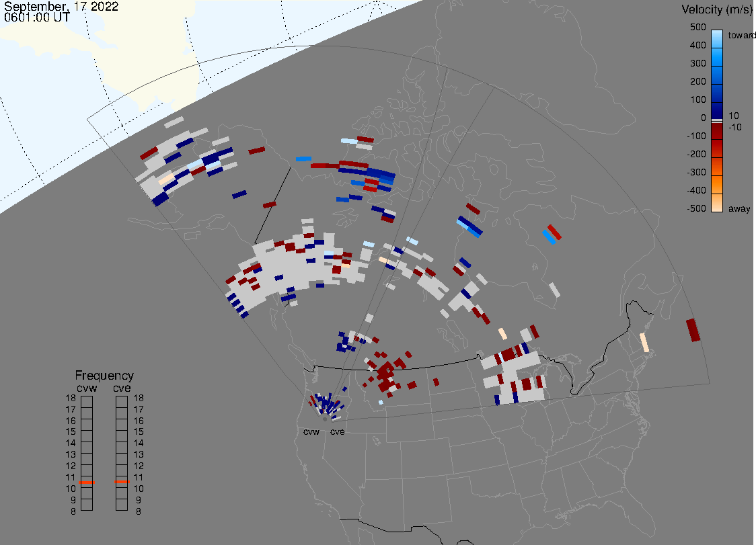Click the 'cvw' radar label on the map
Screen dimensions: 756x545
[311, 431]
